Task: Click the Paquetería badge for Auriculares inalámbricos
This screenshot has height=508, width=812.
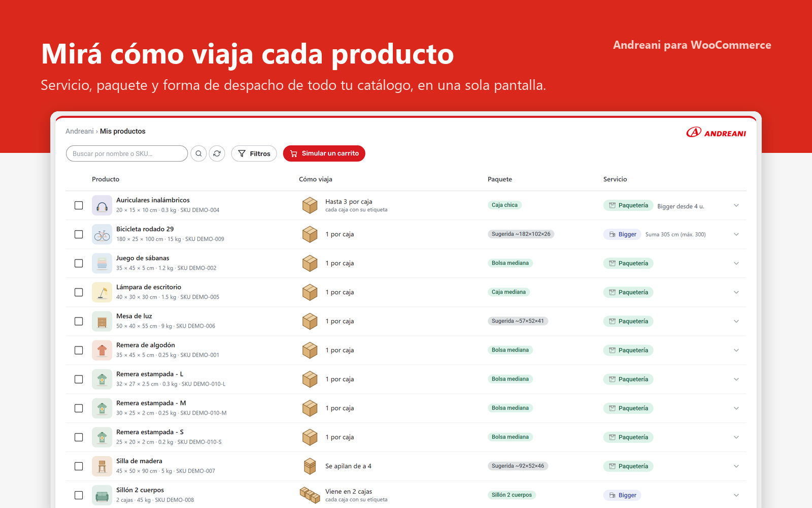Action: click(x=628, y=205)
